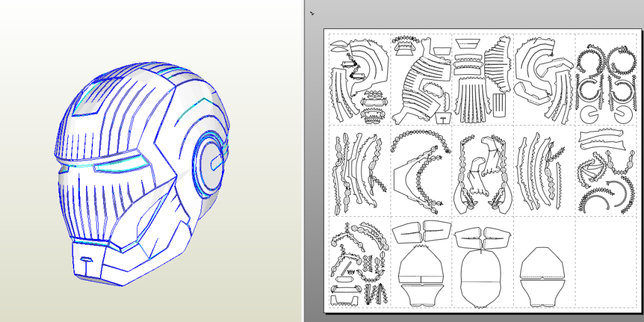Select the small trapezoid piece atop second page
Viewport: 644px width, 322px height.
(442, 52)
